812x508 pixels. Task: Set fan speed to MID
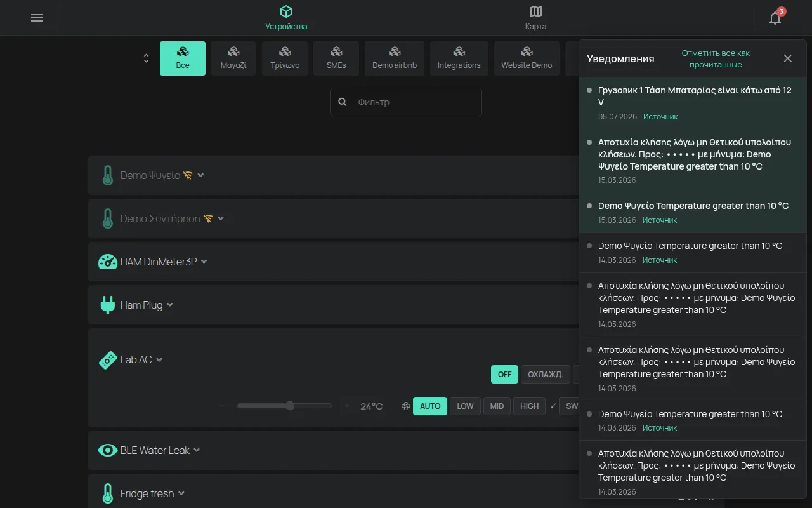tap(497, 406)
